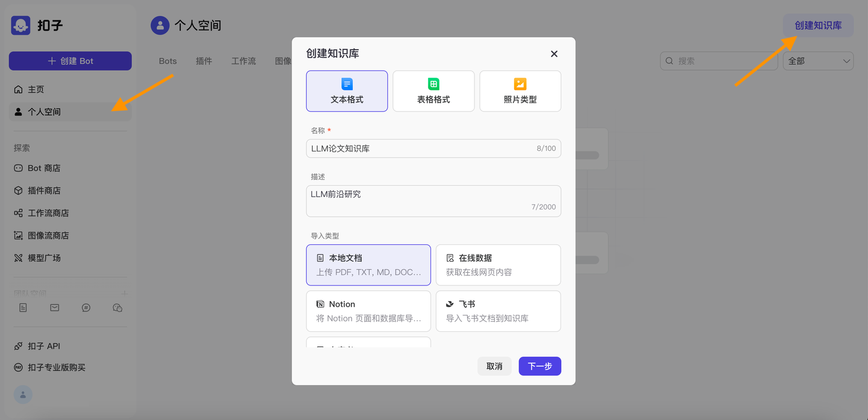Click the 扣子 logo icon
Screen dimensions: 868x420
point(20,25)
